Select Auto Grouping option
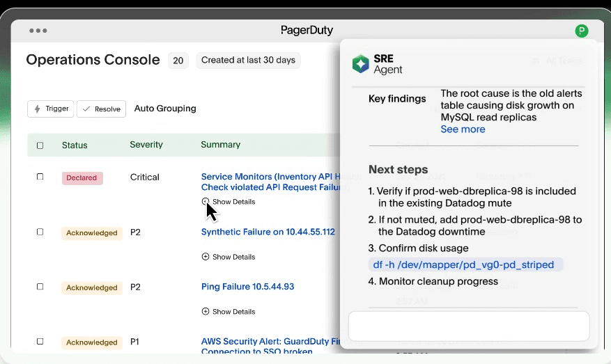611x364 pixels. click(x=165, y=109)
